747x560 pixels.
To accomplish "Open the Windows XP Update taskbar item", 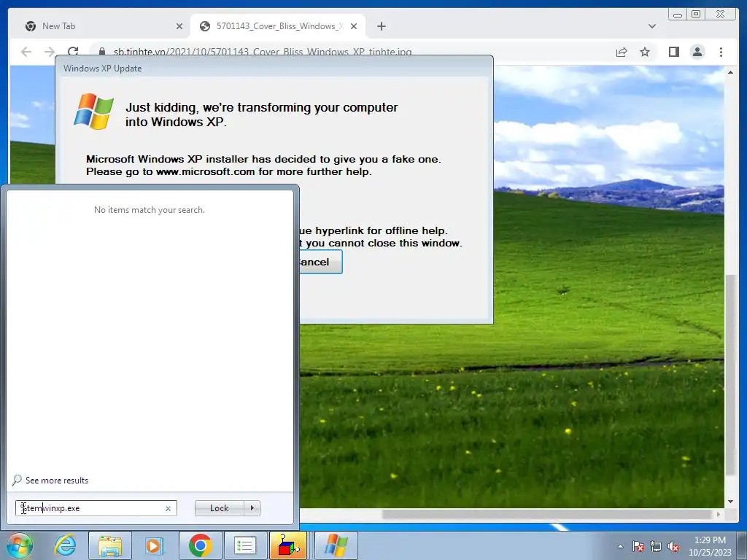I will pyautogui.click(x=336, y=545).
